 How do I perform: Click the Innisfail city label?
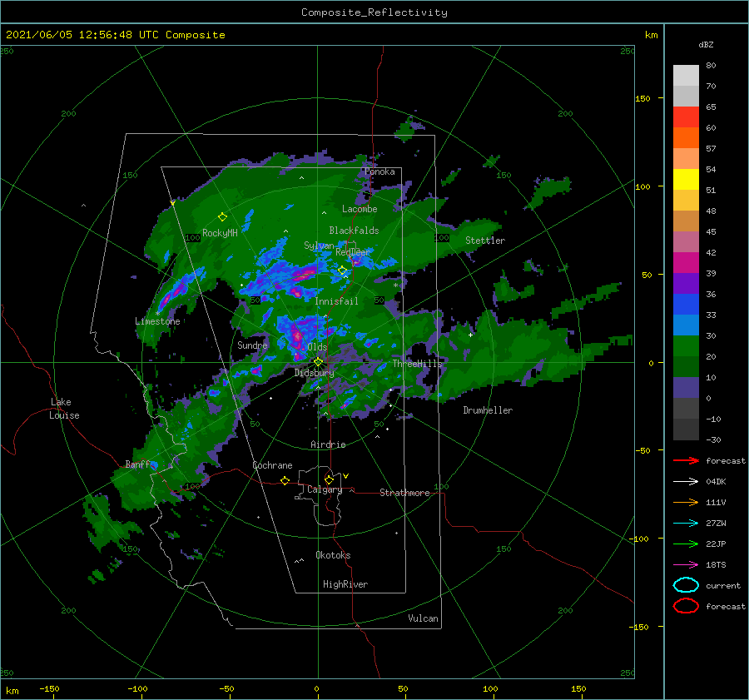[336, 301]
